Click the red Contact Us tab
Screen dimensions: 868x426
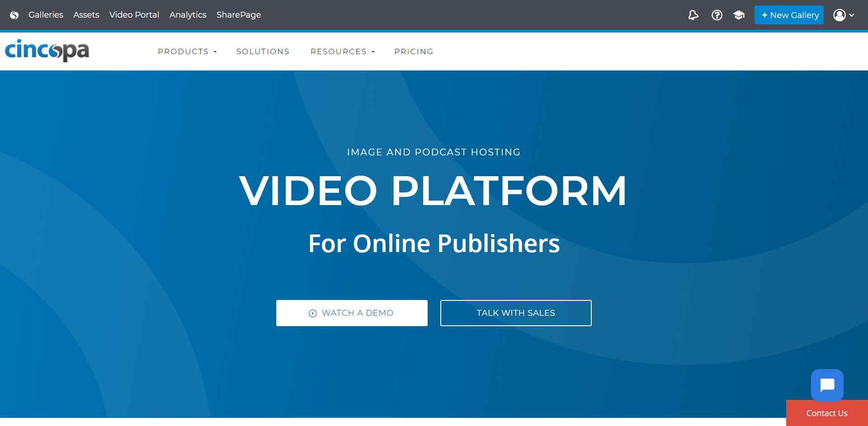827,413
